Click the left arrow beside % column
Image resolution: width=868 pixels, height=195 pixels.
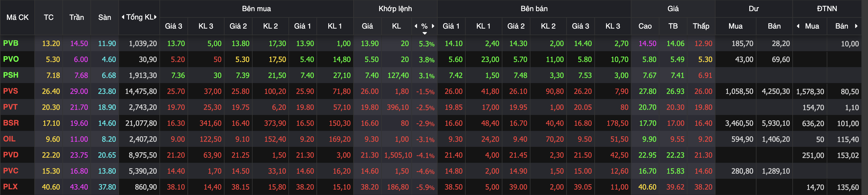[416, 26]
